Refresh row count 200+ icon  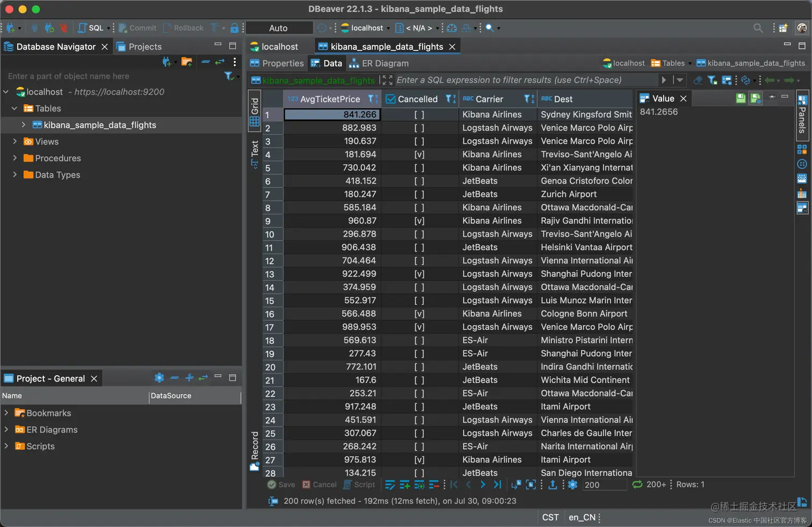tap(637, 484)
